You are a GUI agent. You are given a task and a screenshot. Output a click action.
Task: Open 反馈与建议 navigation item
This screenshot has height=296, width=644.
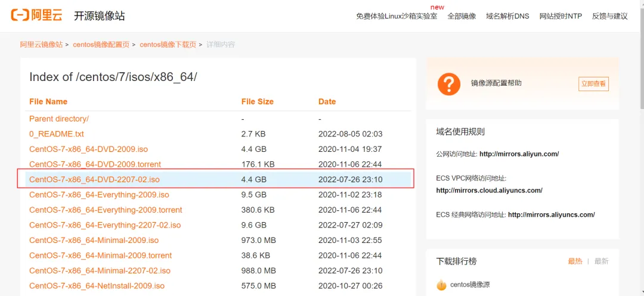click(610, 17)
